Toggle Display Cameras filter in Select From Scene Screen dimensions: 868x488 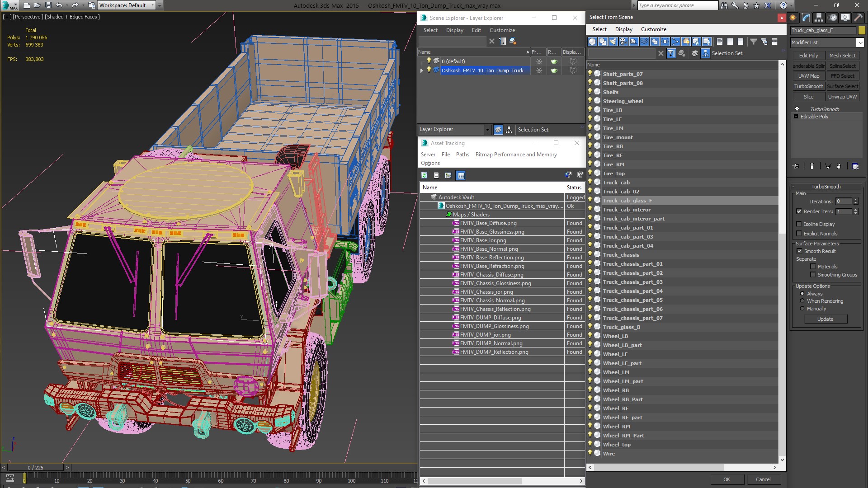pyautogui.click(x=623, y=42)
